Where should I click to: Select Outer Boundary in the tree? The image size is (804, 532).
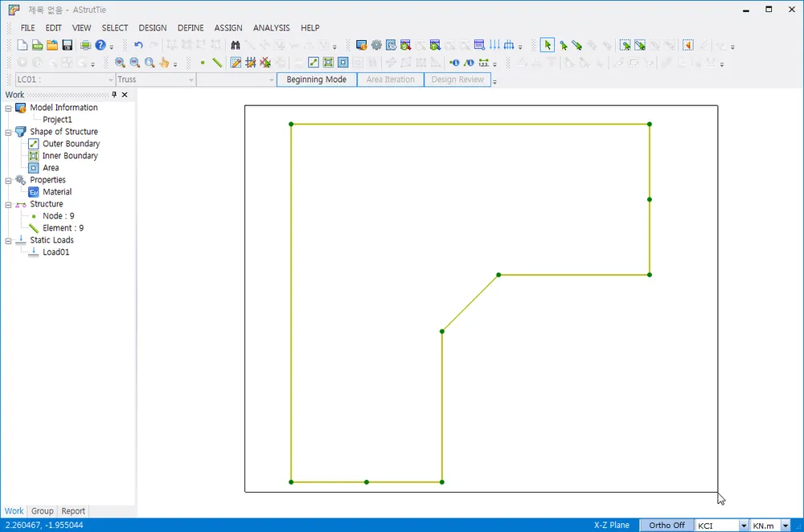(x=71, y=144)
